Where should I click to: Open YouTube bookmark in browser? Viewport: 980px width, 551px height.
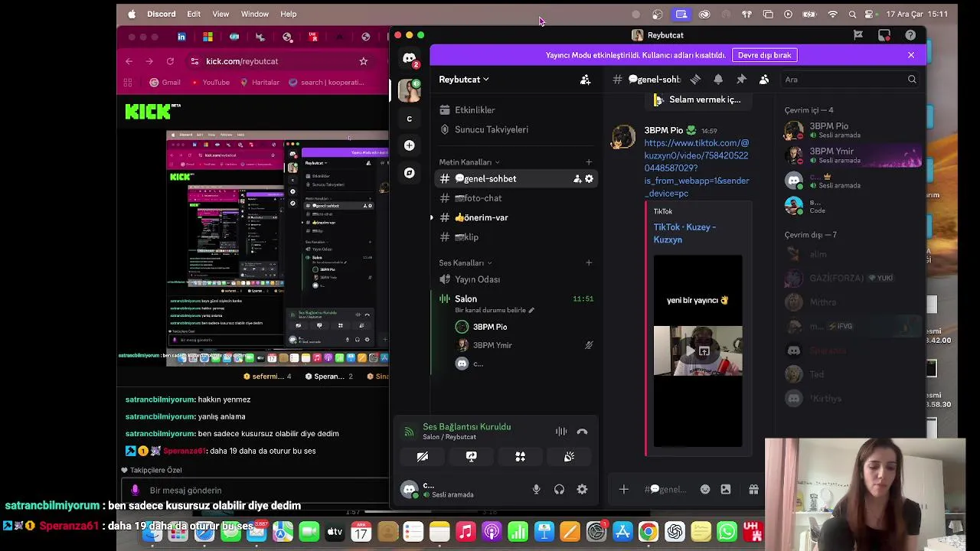click(x=210, y=83)
